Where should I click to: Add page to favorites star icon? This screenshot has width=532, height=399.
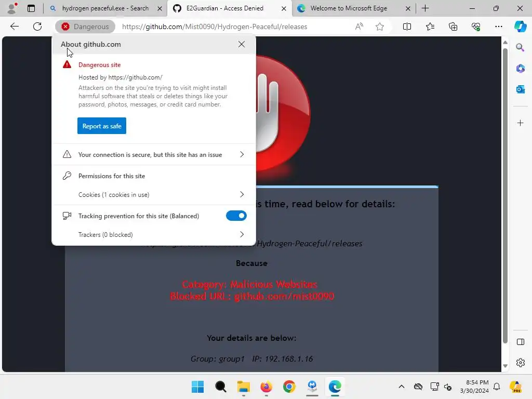pyautogui.click(x=380, y=26)
